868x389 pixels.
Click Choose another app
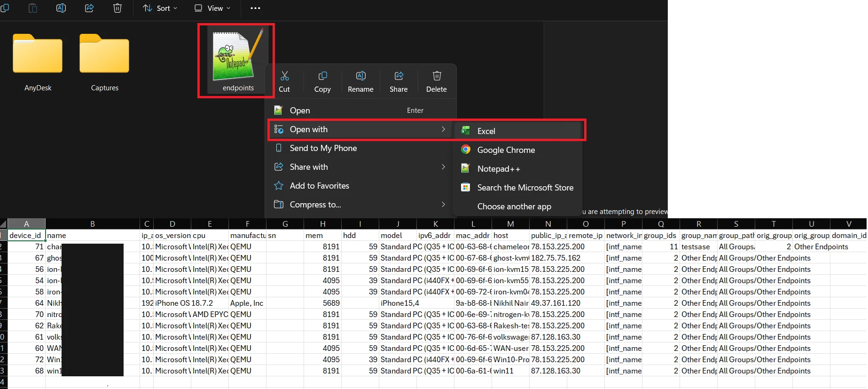(x=514, y=206)
